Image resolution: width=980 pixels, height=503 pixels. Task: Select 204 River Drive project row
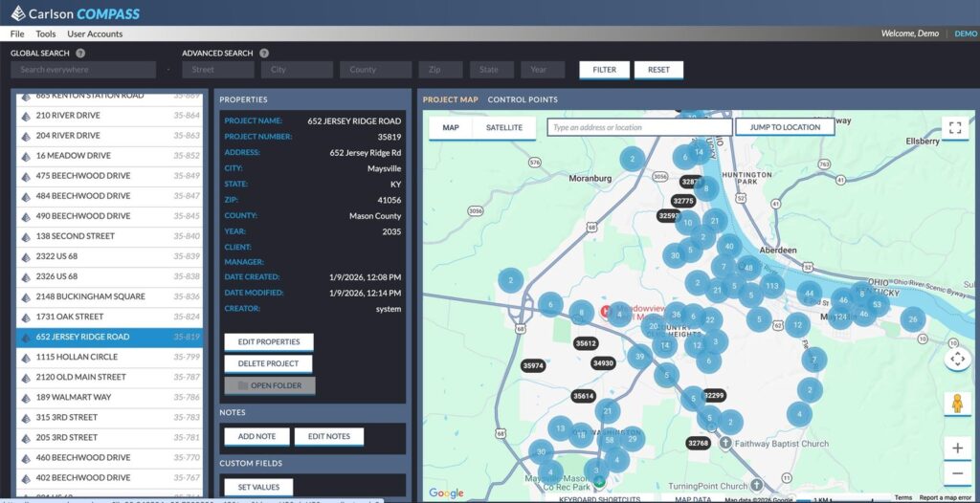pyautogui.click(x=109, y=136)
